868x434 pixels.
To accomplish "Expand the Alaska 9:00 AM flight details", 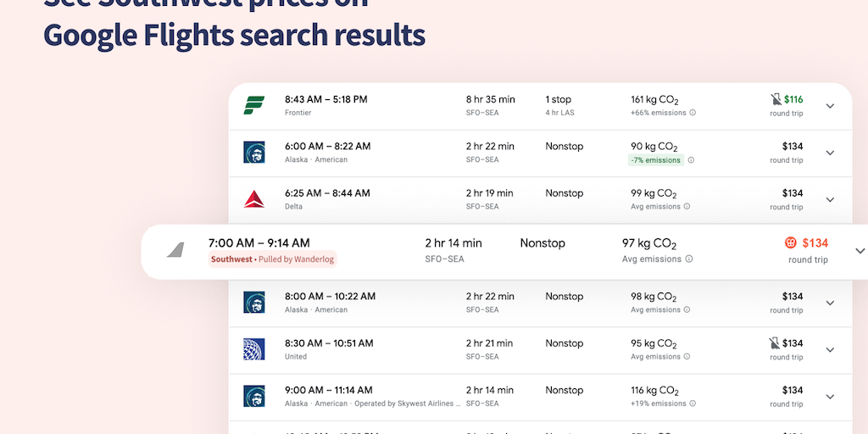I will click(830, 397).
